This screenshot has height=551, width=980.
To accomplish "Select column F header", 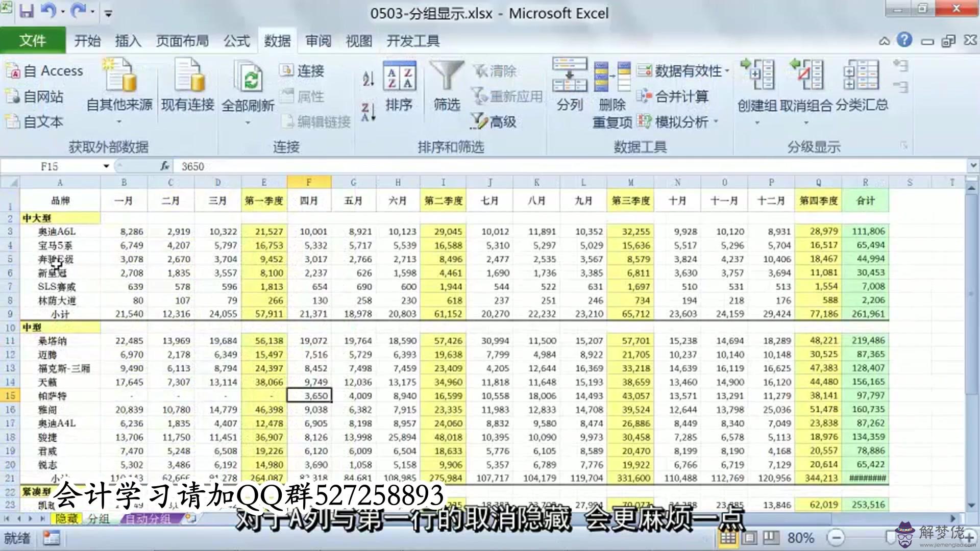I will (x=309, y=182).
